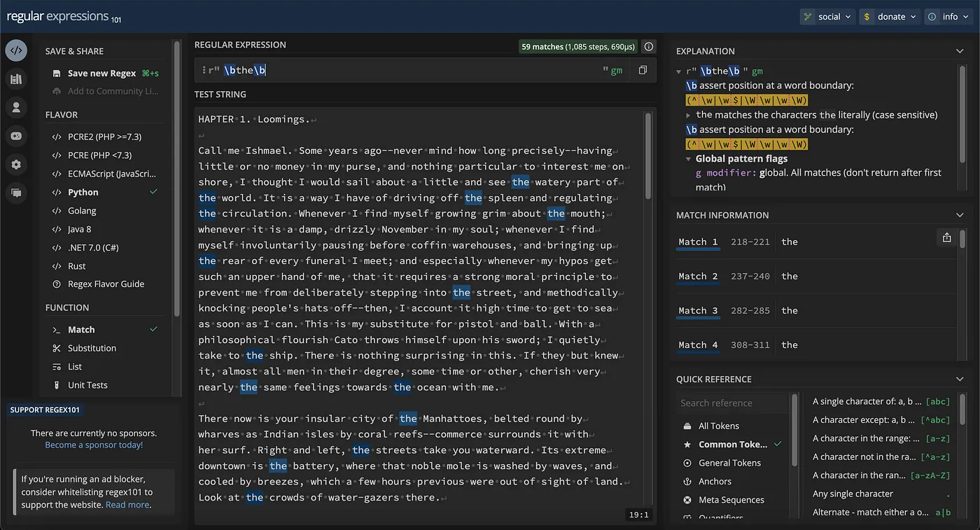Open the Account panel in the sidebar
Viewport: 980px width, 530px height.
tap(16, 106)
